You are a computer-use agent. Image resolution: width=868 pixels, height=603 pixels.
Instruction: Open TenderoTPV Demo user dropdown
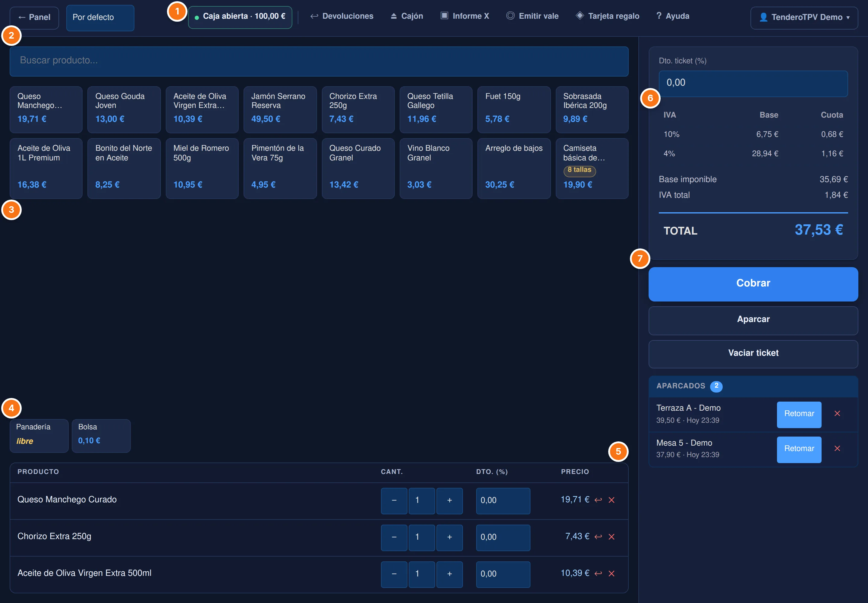tap(804, 17)
